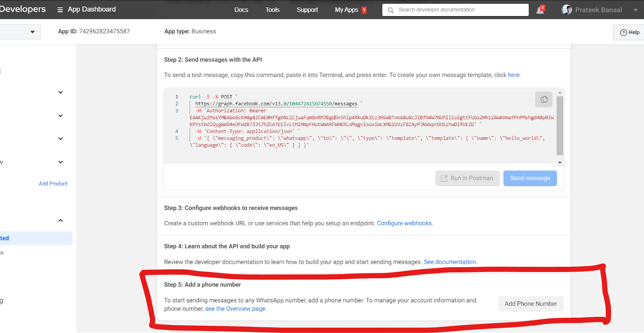Click the App ID 742962823475587 text
This screenshot has width=644, height=333.
pos(94,31)
